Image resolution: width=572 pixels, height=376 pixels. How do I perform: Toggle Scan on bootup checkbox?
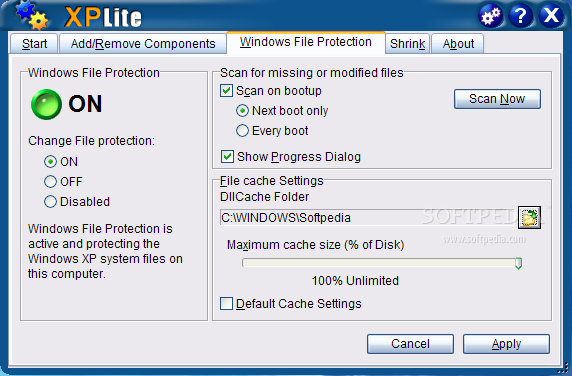coord(226,90)
